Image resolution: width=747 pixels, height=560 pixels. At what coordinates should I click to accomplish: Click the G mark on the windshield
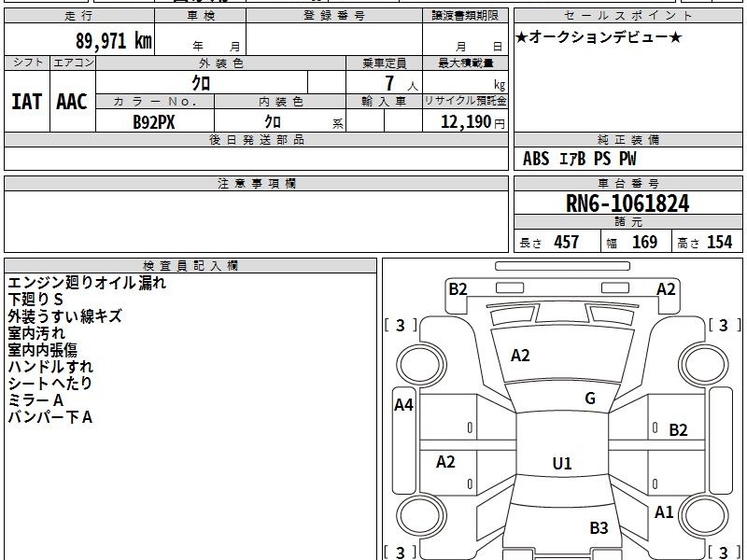point(590,399)
